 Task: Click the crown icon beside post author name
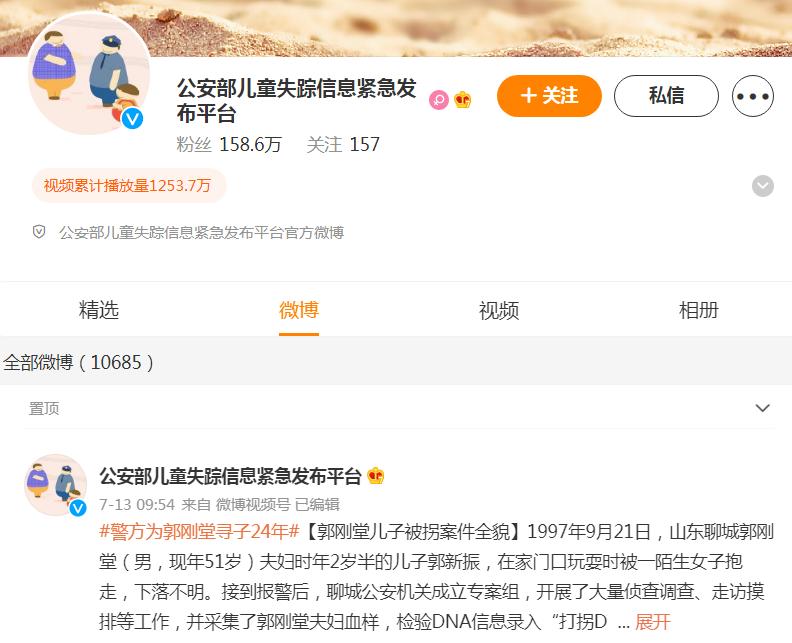point(376,475)
